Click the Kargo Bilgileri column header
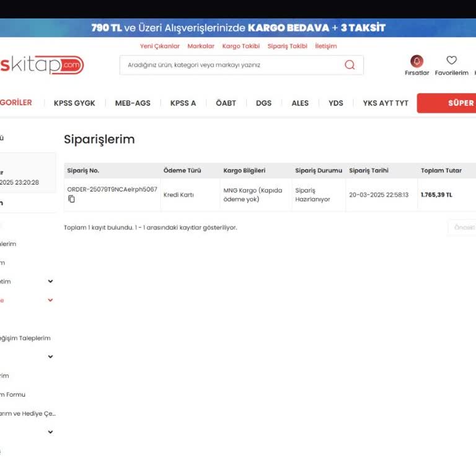 point(244,170)
